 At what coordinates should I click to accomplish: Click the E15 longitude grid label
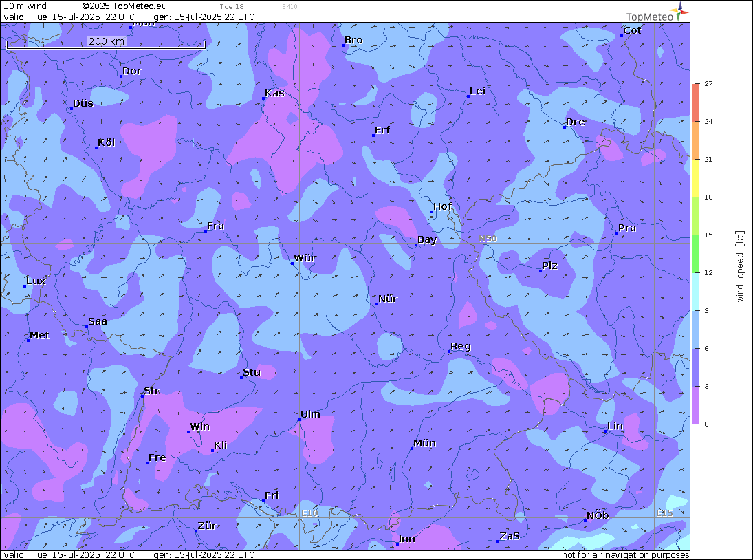pos(665,513)
